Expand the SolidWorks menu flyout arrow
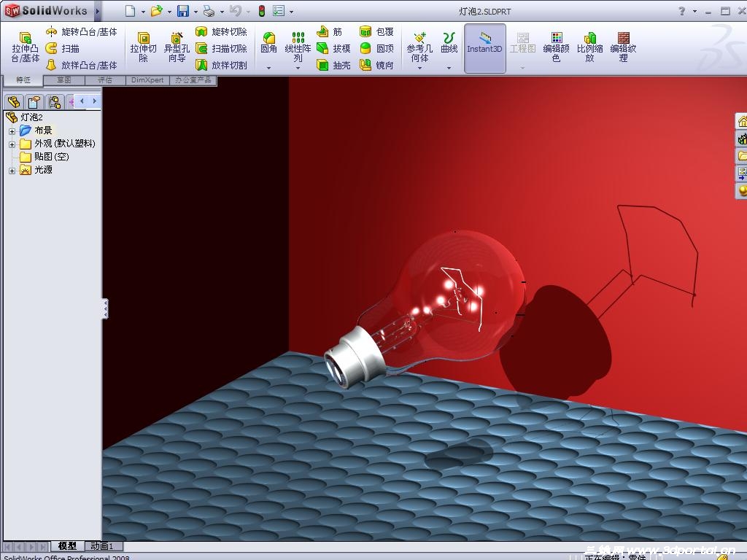Image resolution: width=747 pixels, height=560 pixels. [97, 11]
